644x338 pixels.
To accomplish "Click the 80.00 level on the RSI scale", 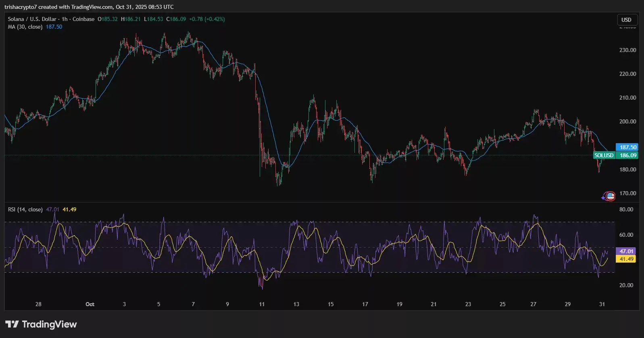I will 626,209.
